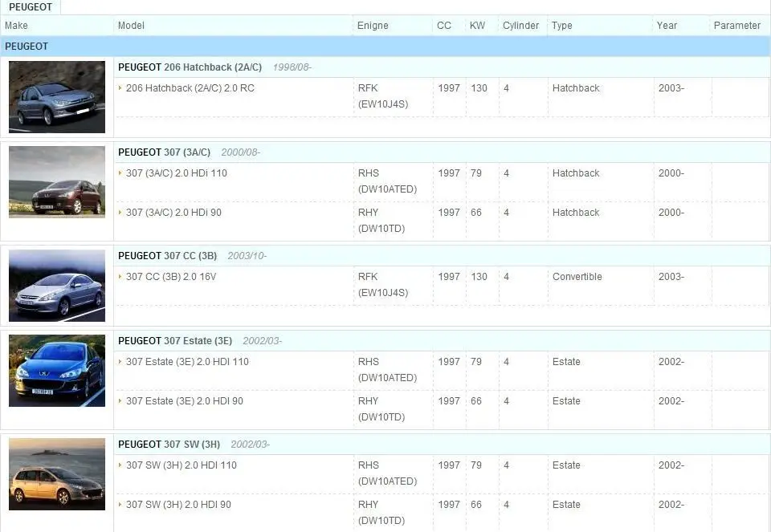Select the blue PEUGEOT make row

[385, 47]
